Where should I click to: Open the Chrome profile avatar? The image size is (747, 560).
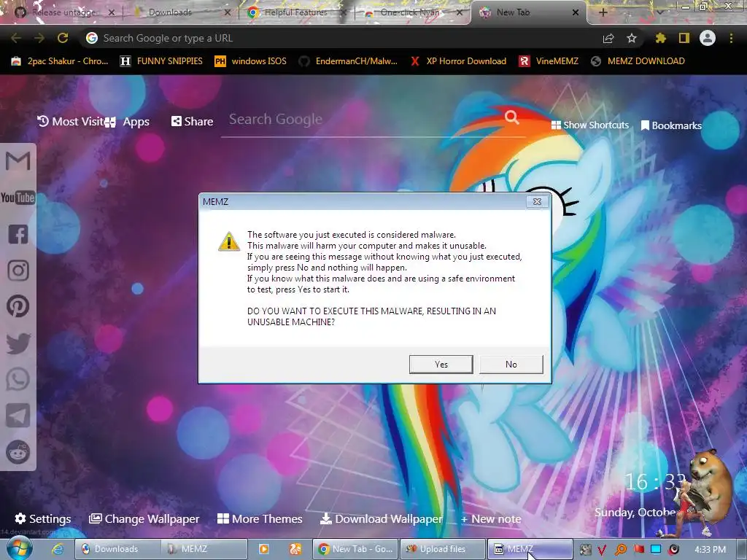pyautogui.click(x=708, y=38)
